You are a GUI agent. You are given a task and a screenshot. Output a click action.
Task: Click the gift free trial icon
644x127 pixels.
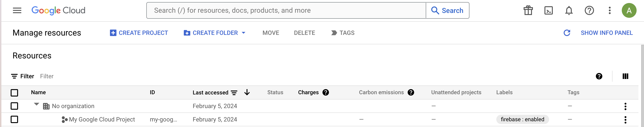[x=528, y=10]
